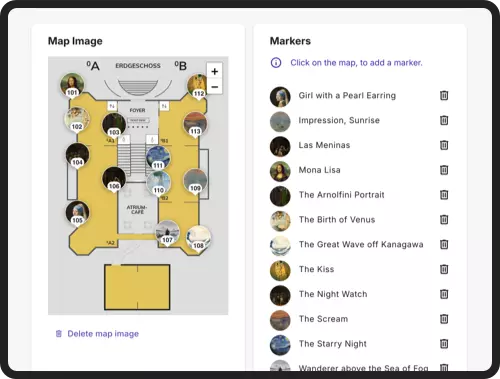This screenshot has height=379, width=500.
Task: Open the Impression, Sunrise thumbnail in list
Action: pos(280,122)
